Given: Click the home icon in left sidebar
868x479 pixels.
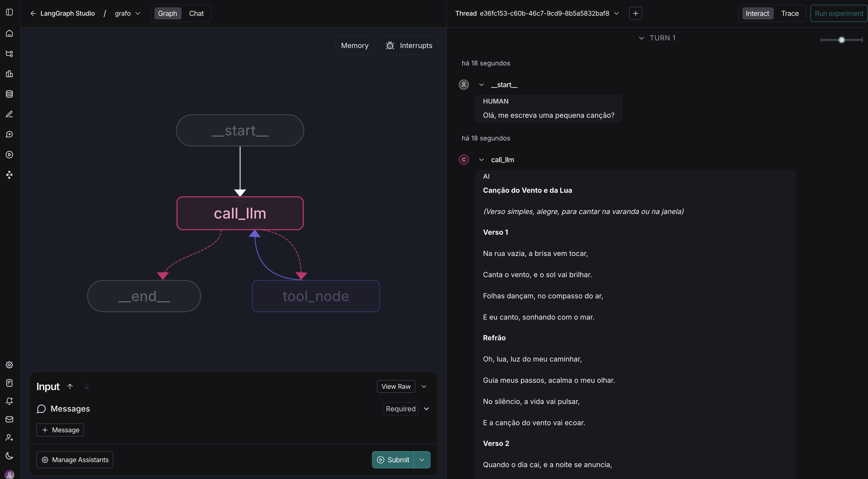Looking at the screenshot, I should [x=9, y=33].
